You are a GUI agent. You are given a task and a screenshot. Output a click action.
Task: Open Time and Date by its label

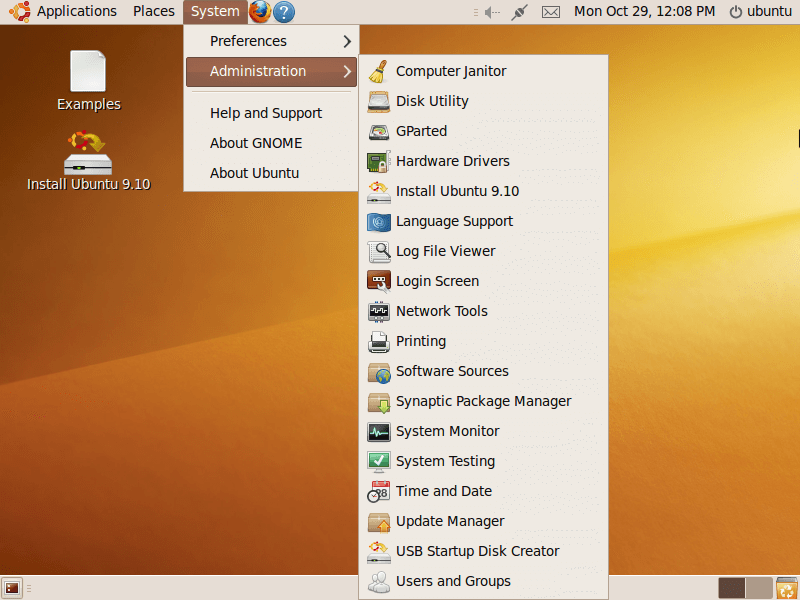444,491
